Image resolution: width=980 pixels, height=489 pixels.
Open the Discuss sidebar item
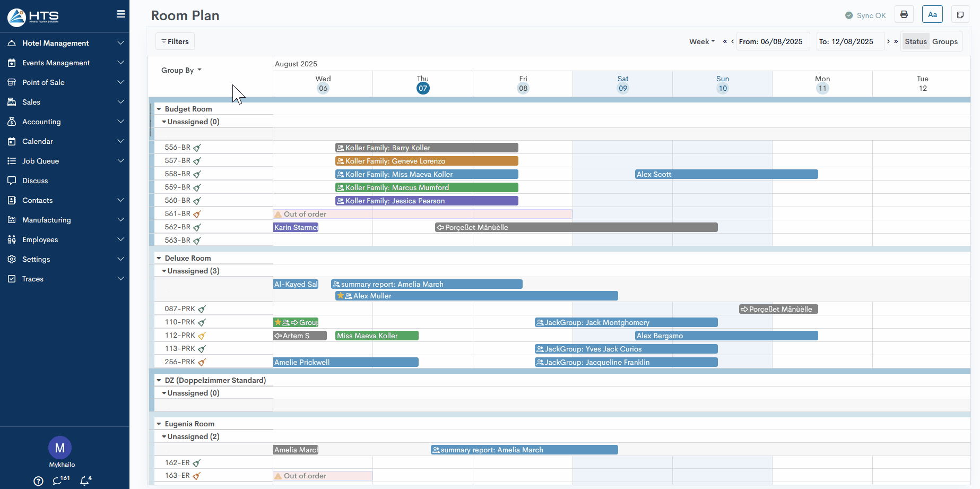click(x=35, y=181)
